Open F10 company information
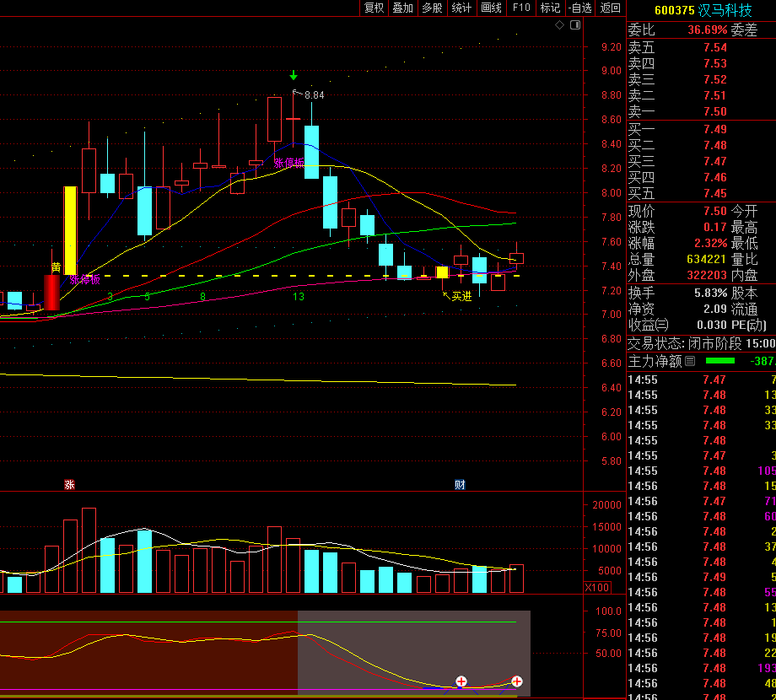Screen dimensions: 776x700 (x=521, y=8)
